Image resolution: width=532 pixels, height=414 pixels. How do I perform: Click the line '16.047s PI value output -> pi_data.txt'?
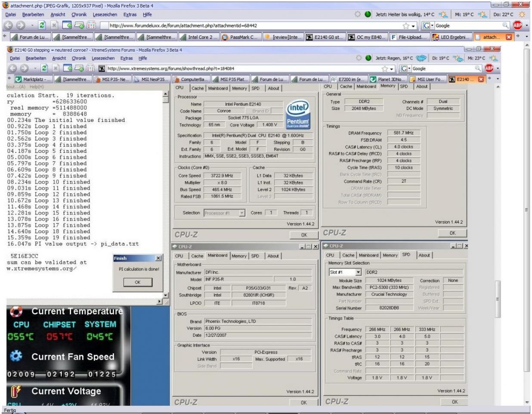[x=73, y=244]
